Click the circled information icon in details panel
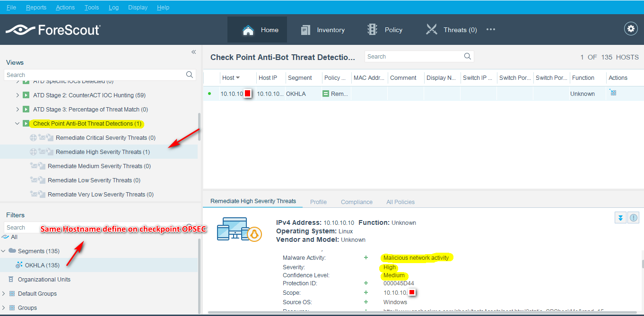Image resolution: width=644 pixels, height=316 pixels. tap(633, 217)
